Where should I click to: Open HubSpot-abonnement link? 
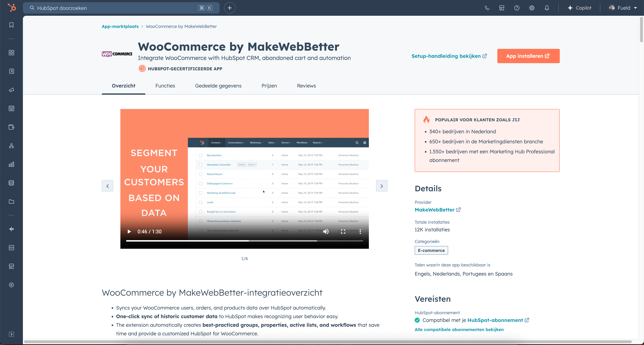(x=498, y=320)
